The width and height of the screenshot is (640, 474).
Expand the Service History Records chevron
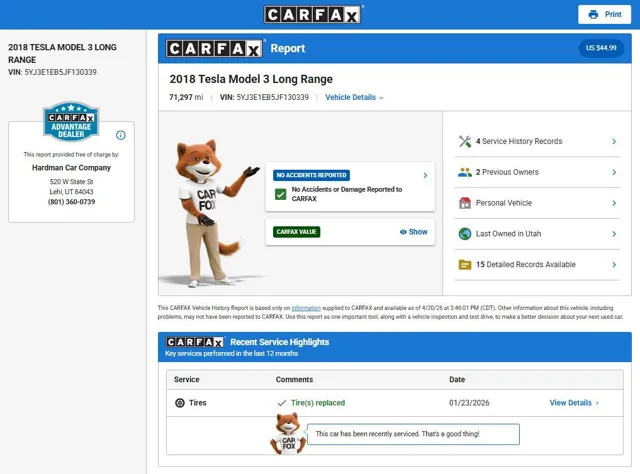coord(614,141)
